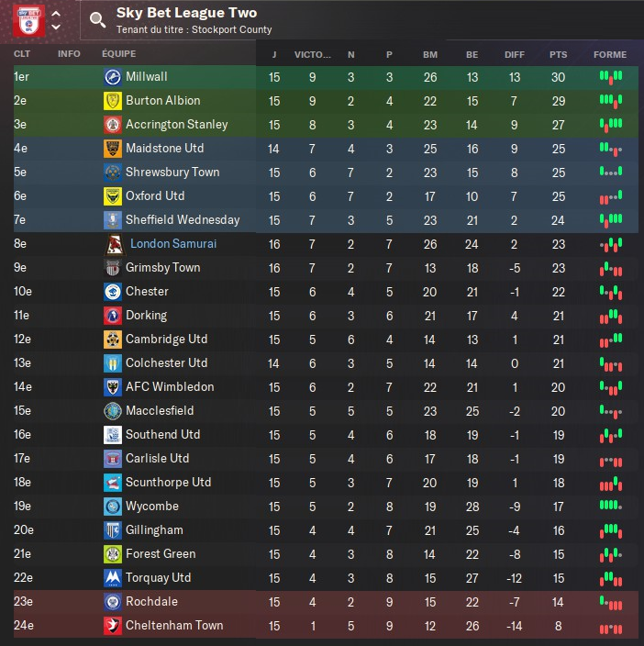Click the Wycombe club badge
The width and height of the screenshot is (644, 646).
click(113, 507)
